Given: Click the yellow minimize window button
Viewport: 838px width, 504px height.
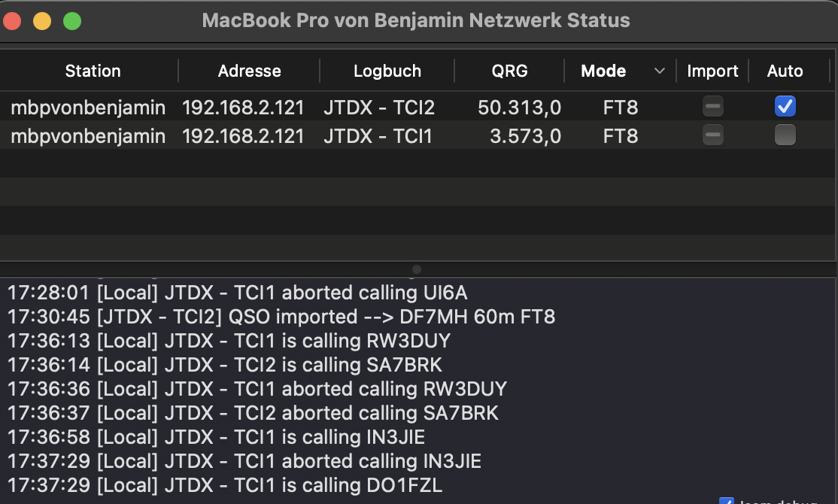Looking at the screenshot, I should coord(42,21).
